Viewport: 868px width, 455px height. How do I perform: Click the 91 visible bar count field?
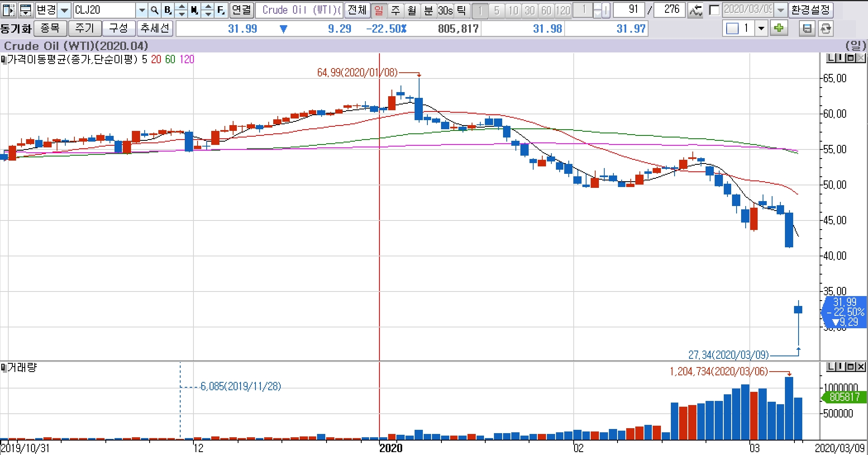(x=629, y=10)
